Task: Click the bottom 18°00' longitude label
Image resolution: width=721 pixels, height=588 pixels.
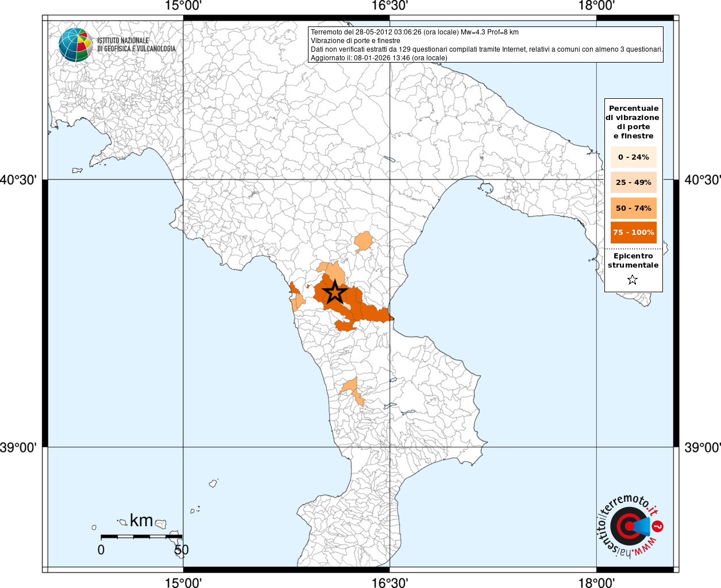Action: pyautogui.click(x=596, y=582)
